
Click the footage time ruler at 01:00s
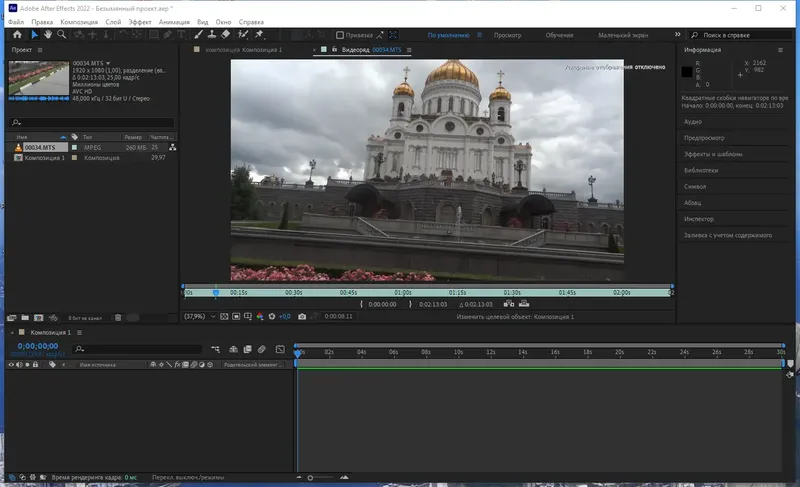pos(404,293)
